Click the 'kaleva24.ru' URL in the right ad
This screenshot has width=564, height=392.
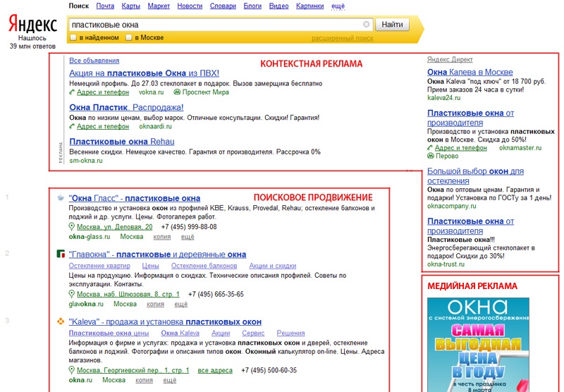[x=443, y=98]
